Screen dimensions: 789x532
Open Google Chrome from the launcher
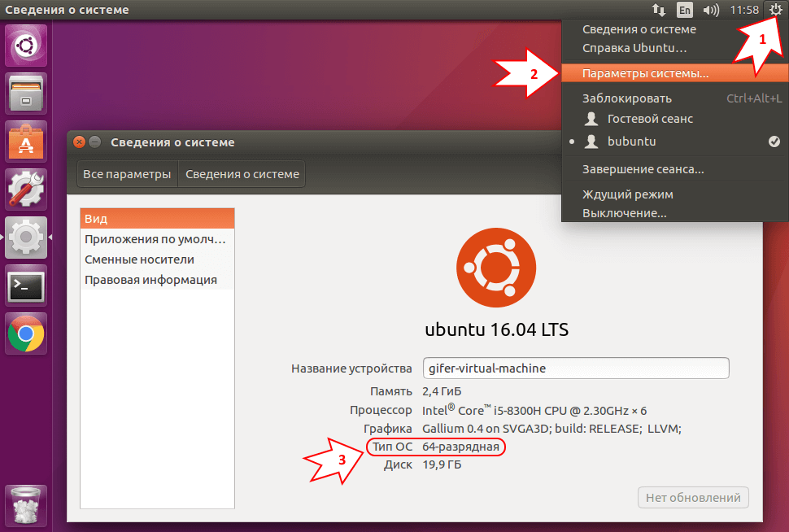pos(25,334)
